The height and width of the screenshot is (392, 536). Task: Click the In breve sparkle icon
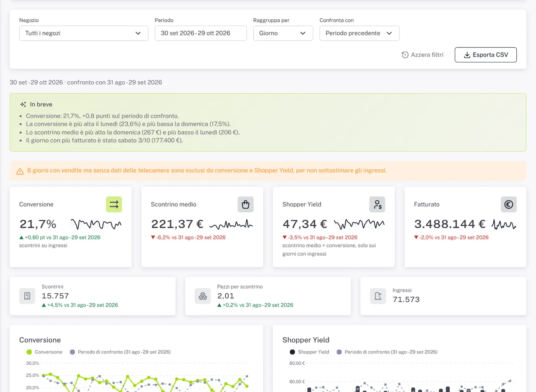tap(23, 104)
